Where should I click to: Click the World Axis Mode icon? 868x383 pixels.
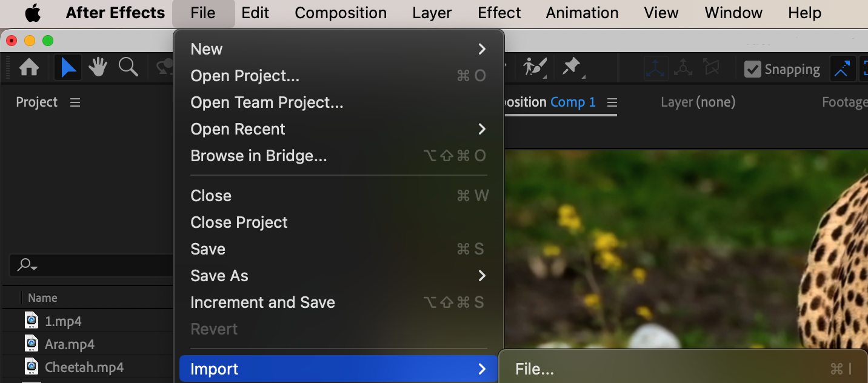click(683, 68)
